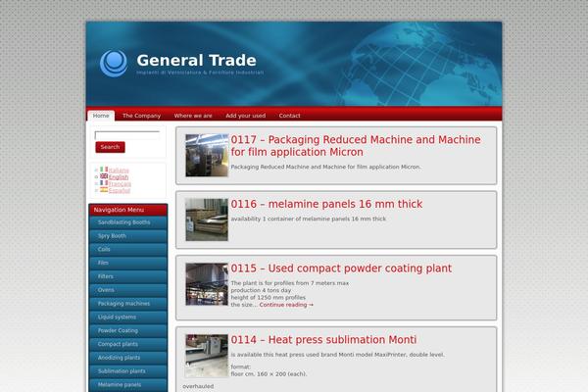Open Coils category
Image resolution: width=588 pixels, height=392 pixels.
click(x=128, y=250)
